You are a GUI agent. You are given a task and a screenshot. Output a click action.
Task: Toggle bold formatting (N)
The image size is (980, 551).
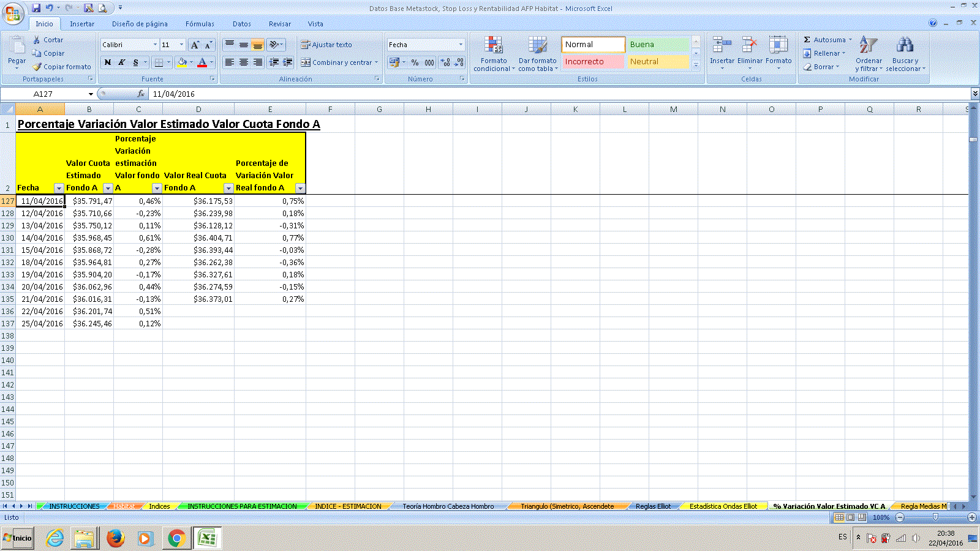108,62
